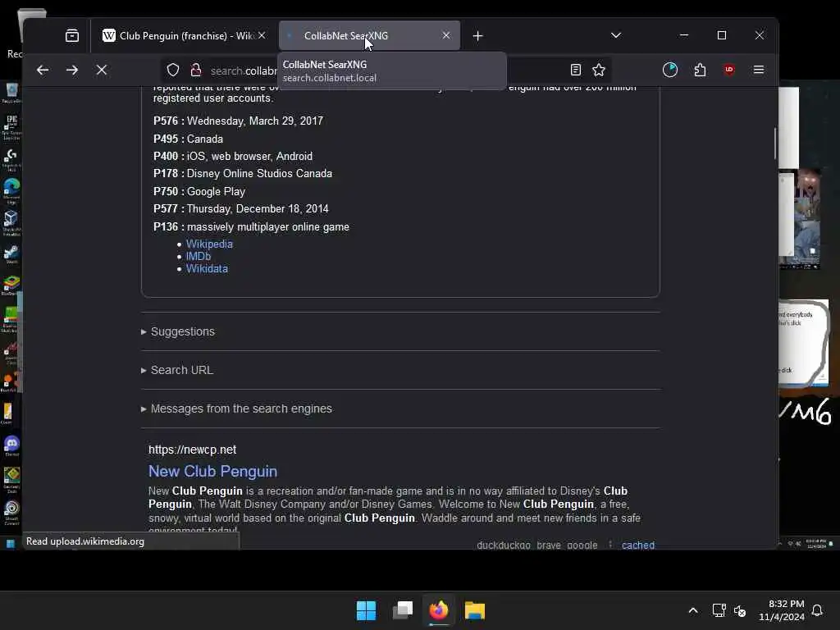Image resolution: width=840 pixels, height=630 pixels.
Task: Open the cached version link
Action: tap(638, 545)
